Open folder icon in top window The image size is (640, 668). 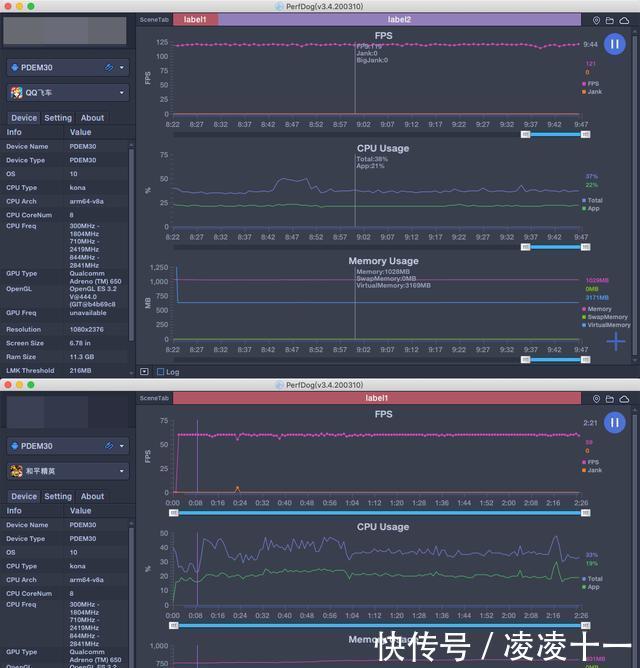[x=610, y=20]
